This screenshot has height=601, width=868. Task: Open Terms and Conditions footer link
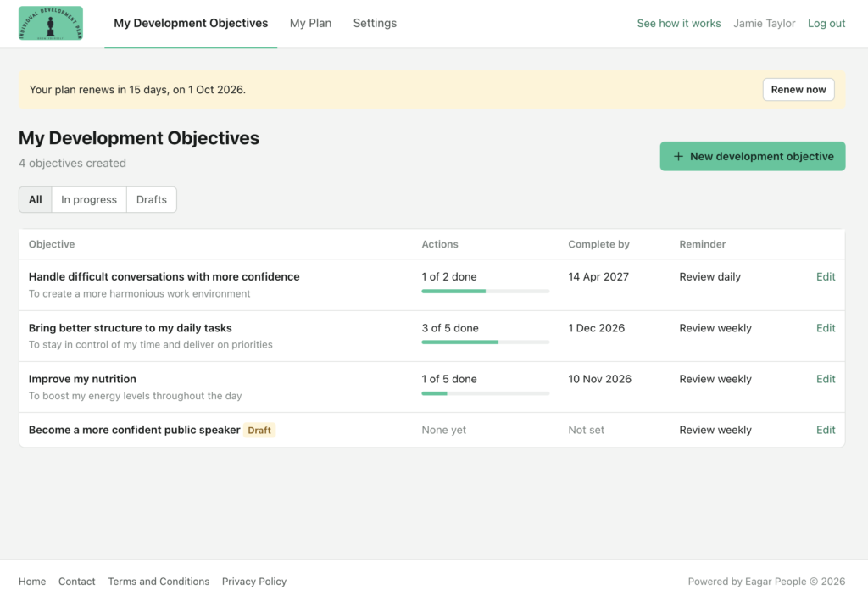tap(159, 582)
